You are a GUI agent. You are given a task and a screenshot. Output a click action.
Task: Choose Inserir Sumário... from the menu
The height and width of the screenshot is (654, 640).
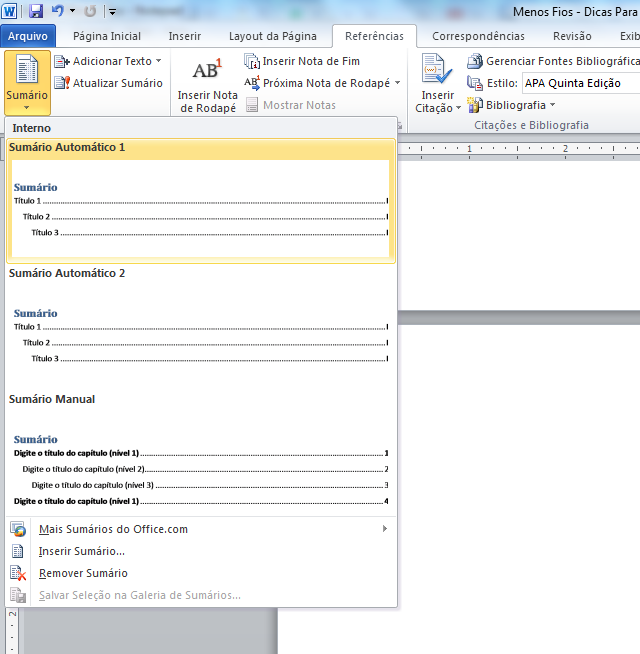81,551
